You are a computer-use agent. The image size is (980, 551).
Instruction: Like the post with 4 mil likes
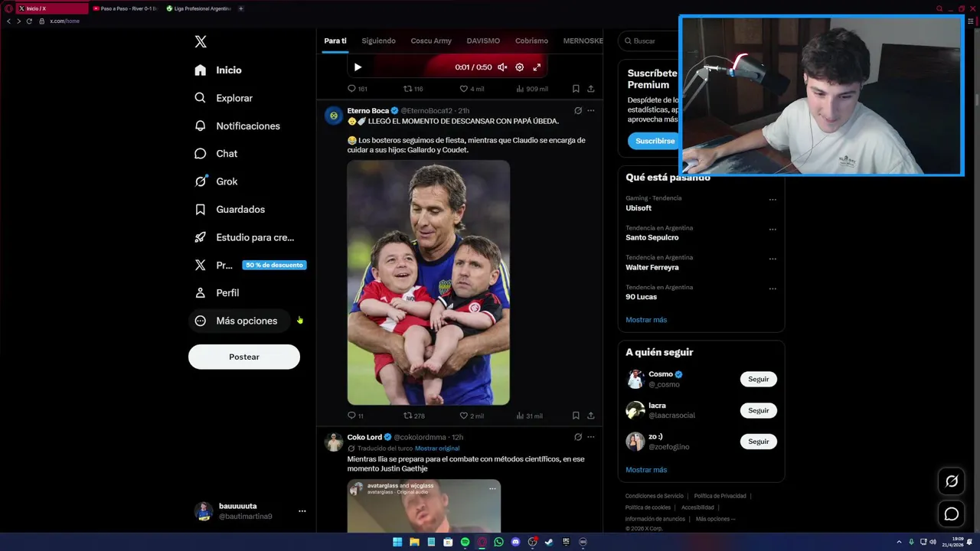coord(472,89)
